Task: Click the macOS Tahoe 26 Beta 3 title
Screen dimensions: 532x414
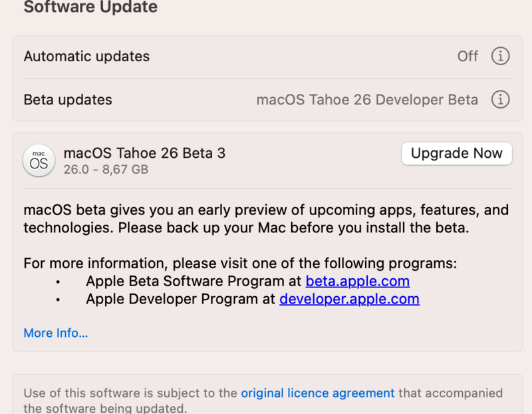Action: pos(144,153)
